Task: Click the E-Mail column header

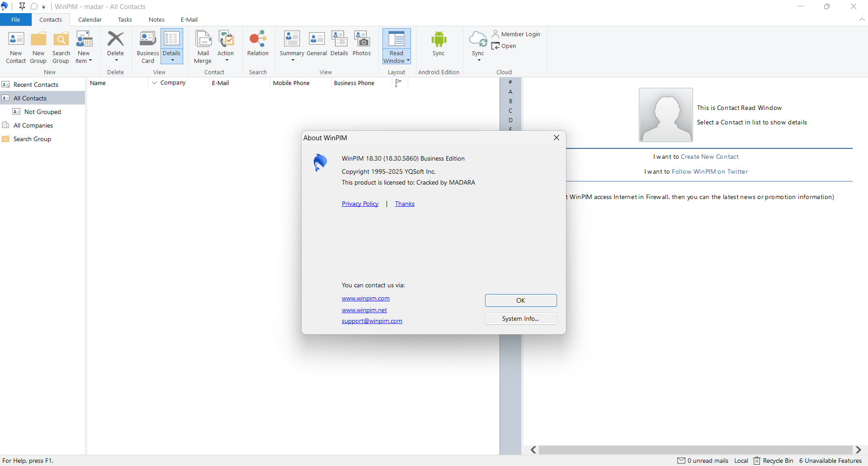Action: (240, 83)
